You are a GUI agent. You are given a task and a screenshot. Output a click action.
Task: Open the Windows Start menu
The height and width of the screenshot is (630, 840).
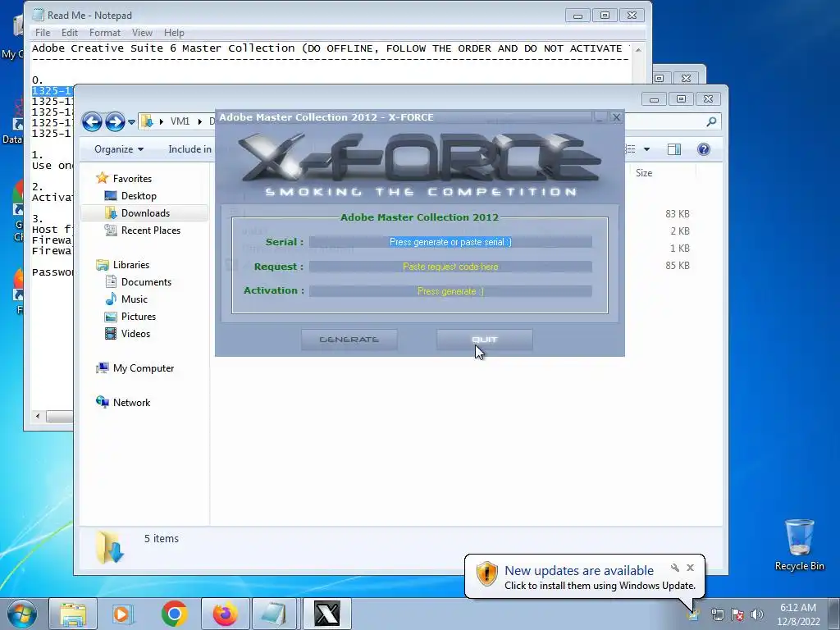tap(21, 614)
